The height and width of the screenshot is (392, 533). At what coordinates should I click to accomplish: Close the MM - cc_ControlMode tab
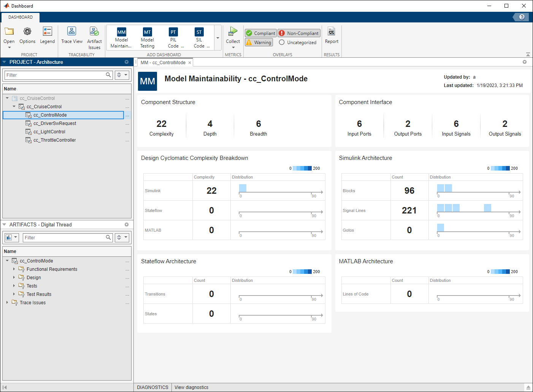[x=190, y=63]
